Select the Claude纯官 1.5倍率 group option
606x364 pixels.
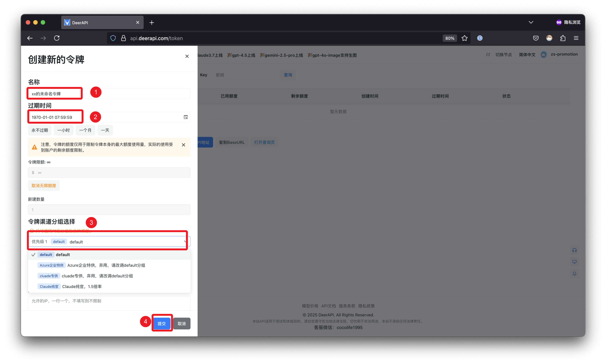[109, 287]
